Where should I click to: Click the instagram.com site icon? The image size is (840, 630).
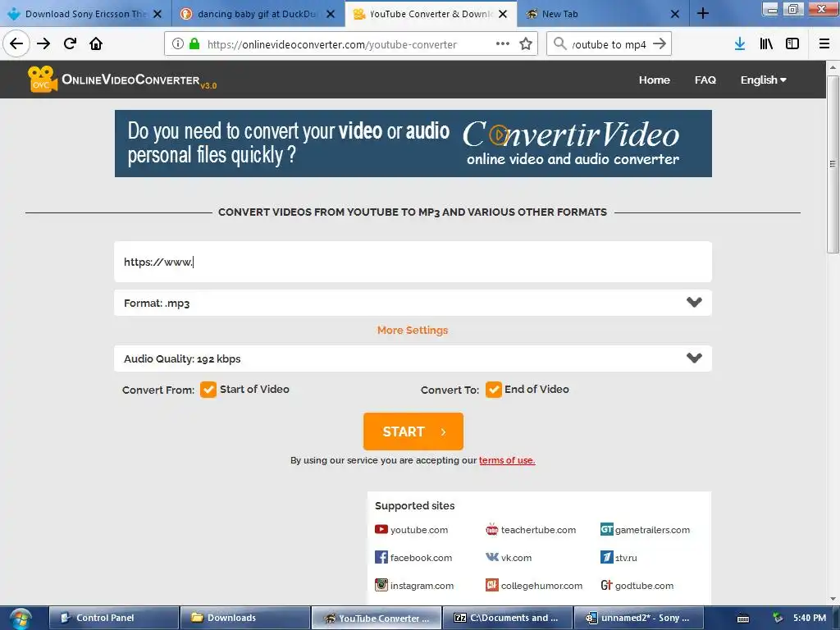[381, 585]
